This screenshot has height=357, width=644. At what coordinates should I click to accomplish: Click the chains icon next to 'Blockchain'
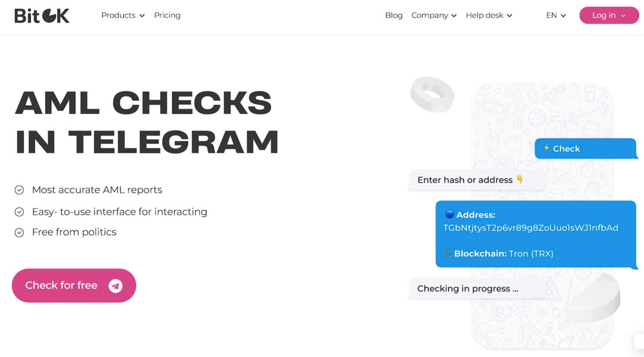click(x=447, y=254)
